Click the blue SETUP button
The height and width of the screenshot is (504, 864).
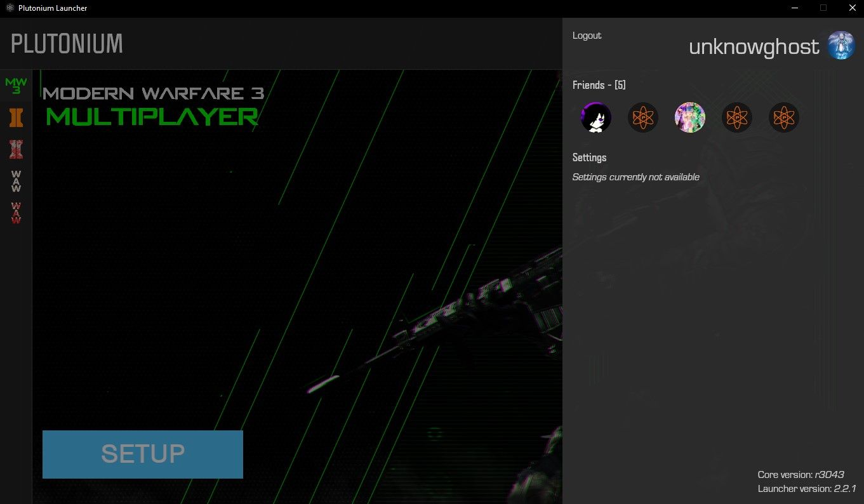tap(143, 454)
